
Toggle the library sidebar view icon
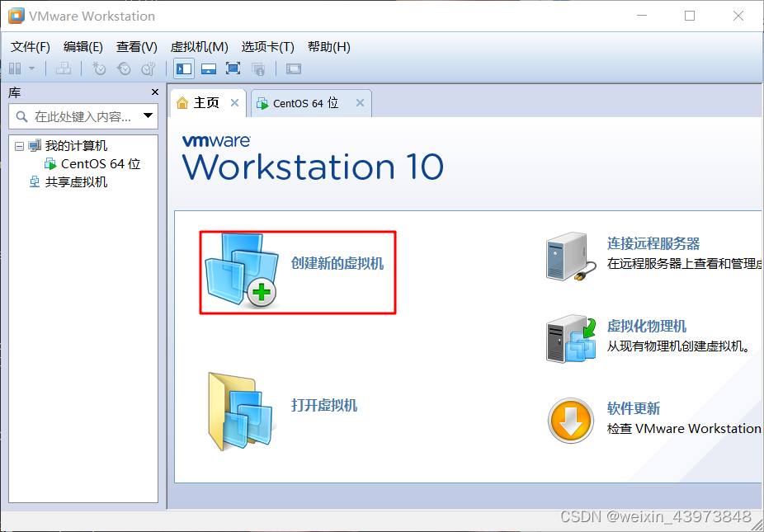click(184, 68)
